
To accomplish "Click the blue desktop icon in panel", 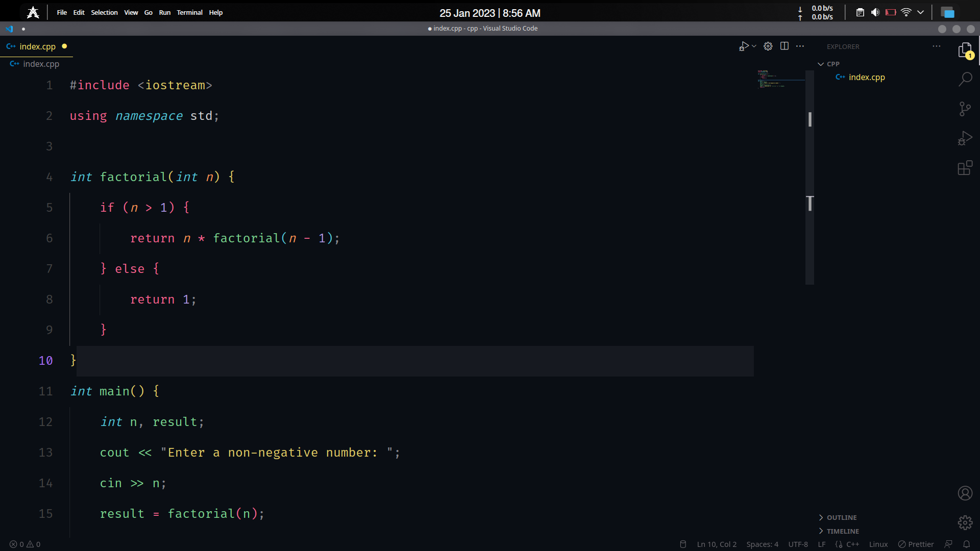I will (x=948, y=13).
